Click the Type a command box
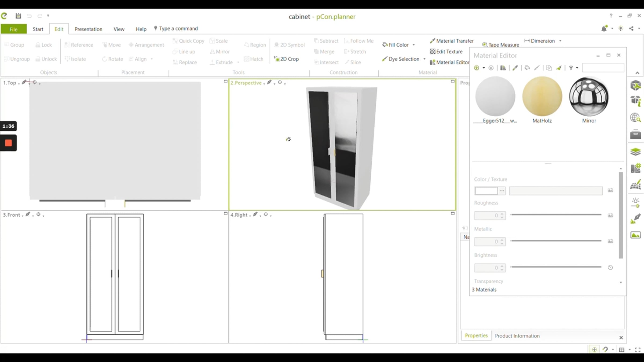This screenshot has width=644, height=362. click(x=178, y=28)
